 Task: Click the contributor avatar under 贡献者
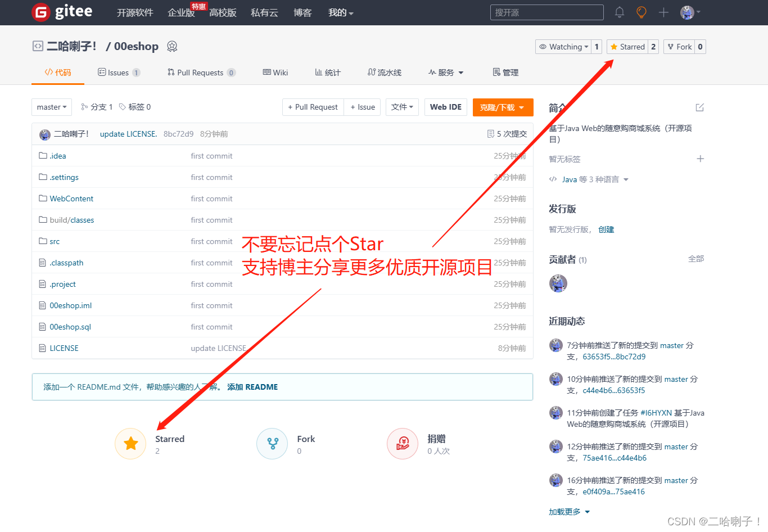point(558,283)
